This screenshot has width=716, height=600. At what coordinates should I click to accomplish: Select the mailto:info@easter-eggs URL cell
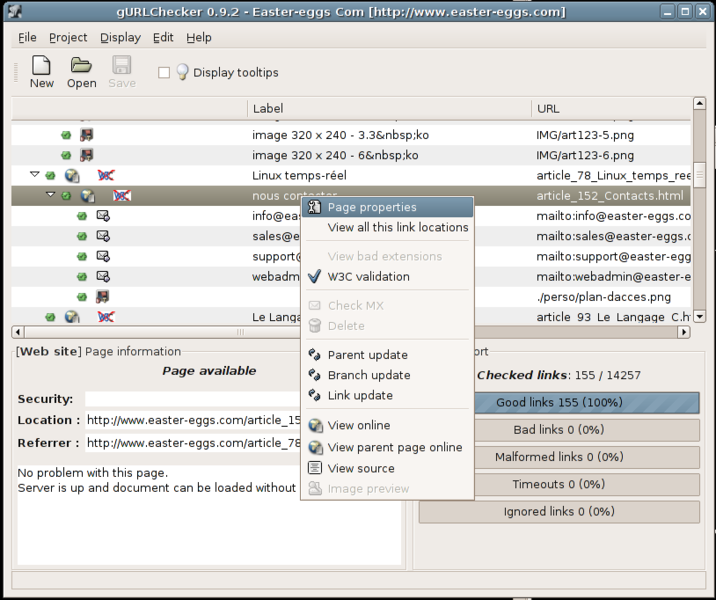coord(613,216)
